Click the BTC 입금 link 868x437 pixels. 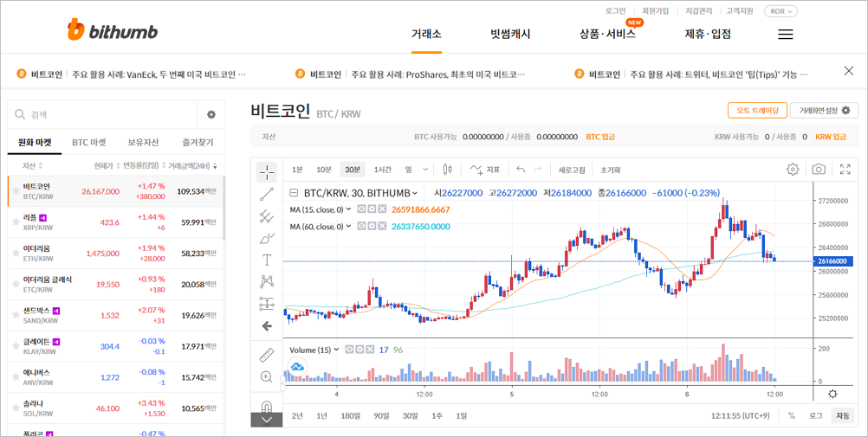(x=600, y=137)
